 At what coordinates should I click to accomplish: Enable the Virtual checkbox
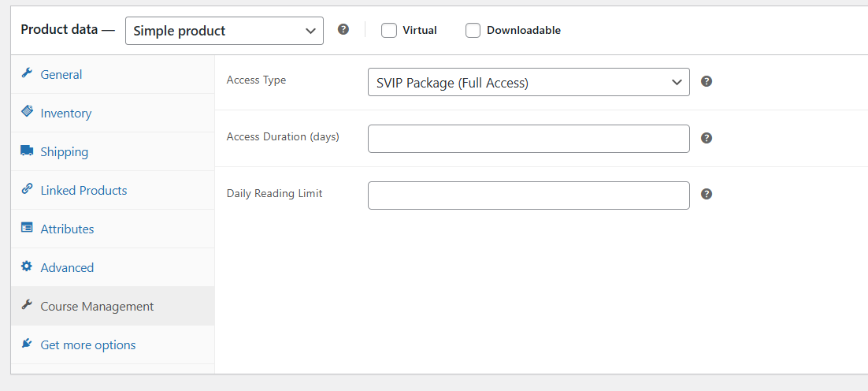(x=388, y=31)
